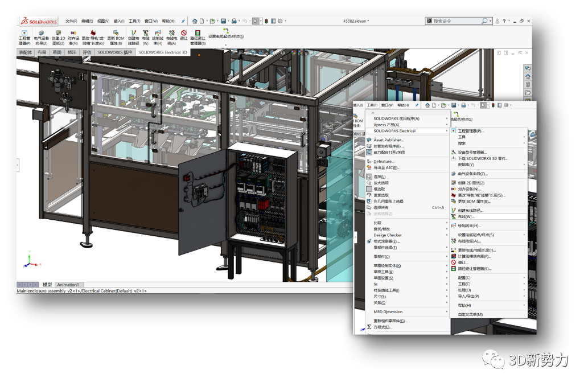Open the save button dropdown arrow

tap(228, 20)
